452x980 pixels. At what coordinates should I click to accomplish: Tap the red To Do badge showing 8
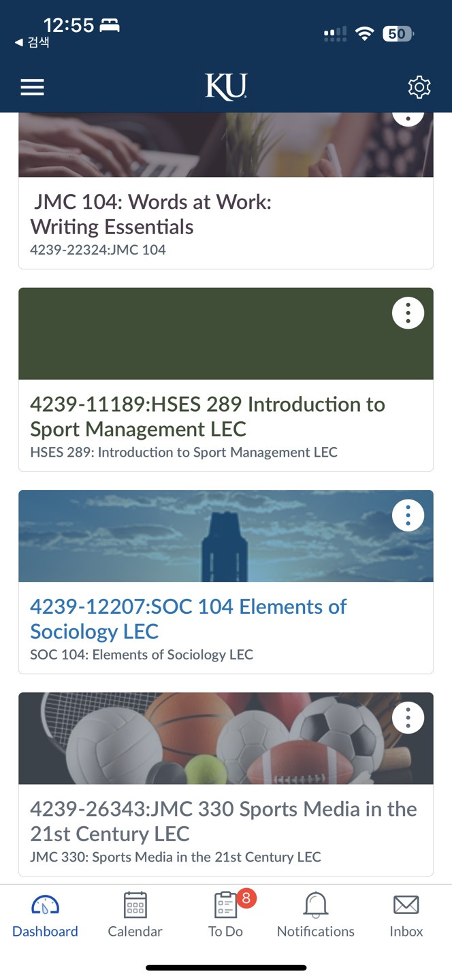(x=246, y=898)
